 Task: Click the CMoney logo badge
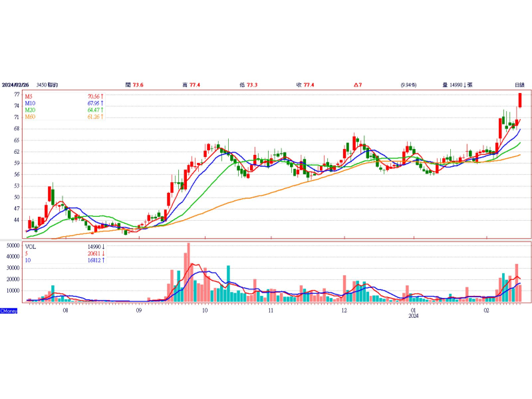[9, 311]
